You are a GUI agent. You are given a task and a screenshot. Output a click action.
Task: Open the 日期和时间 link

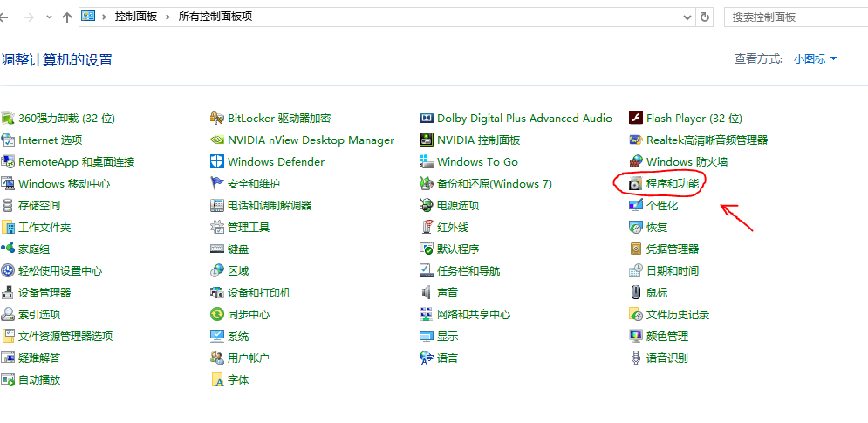pyautogui.click(x=673, y=270)
